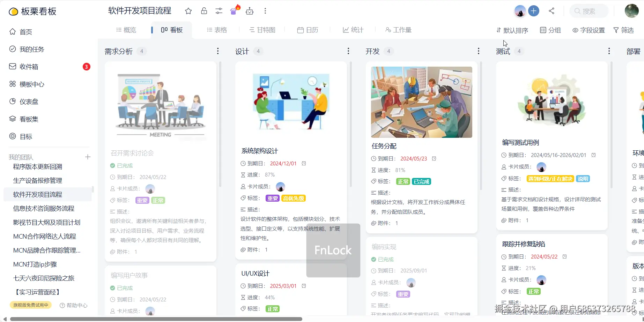Open the robot automation icon
This screenshot has width=644, height=322.
[x=250, y=11]
